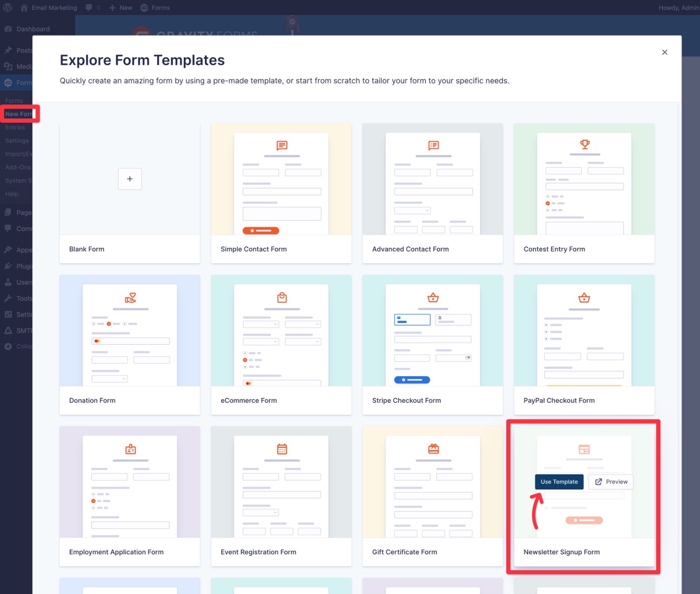Close the Explore Form Templates dialog
Viewport: 700px width, 594px height.
click(665, 52)
